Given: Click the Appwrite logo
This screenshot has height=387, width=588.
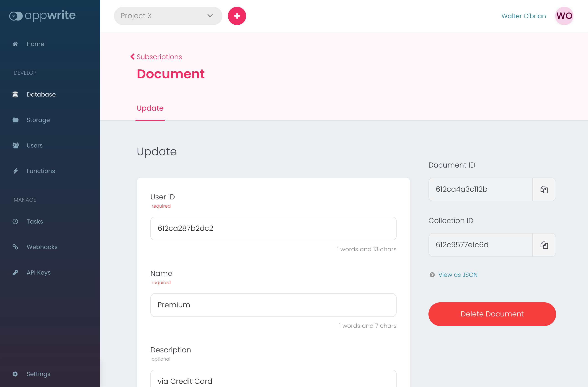Looking at the screenshot, I should click(x=42, y=15).
